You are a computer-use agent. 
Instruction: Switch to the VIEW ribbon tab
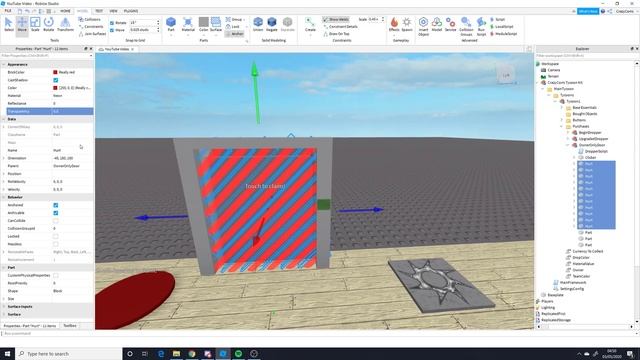(113, 11)
